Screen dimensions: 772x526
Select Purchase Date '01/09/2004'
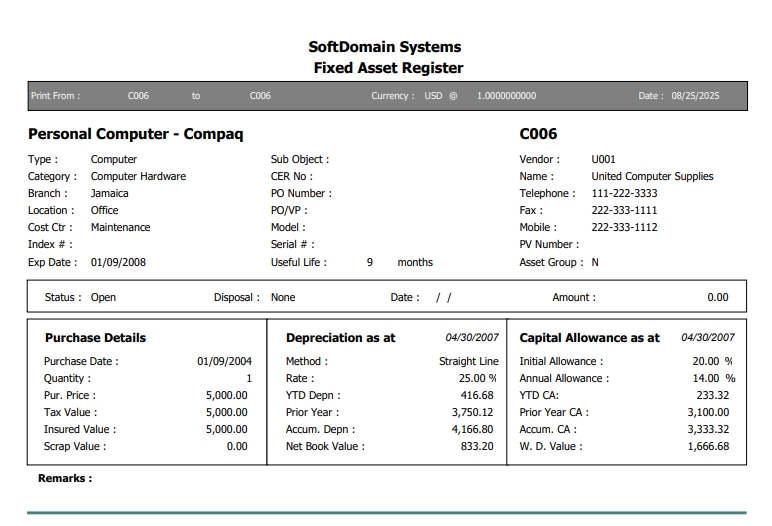(x=225, y=362)
